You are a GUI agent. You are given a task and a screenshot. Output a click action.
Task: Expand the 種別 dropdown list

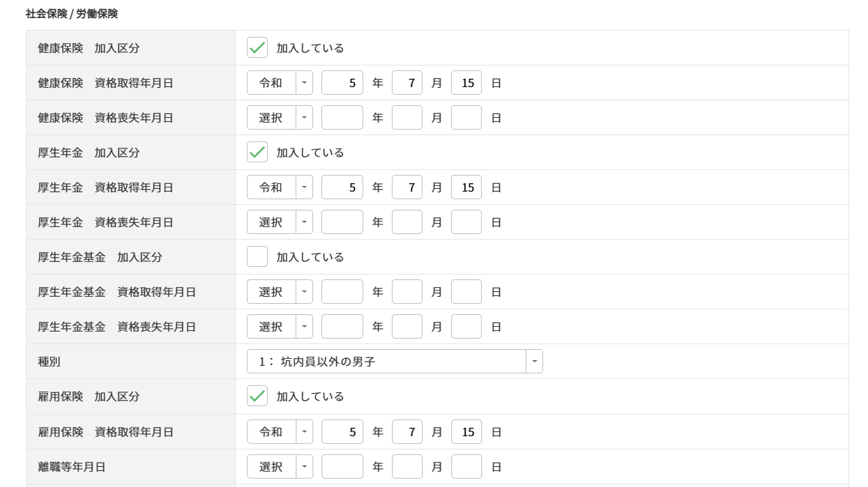click(395, 362)
